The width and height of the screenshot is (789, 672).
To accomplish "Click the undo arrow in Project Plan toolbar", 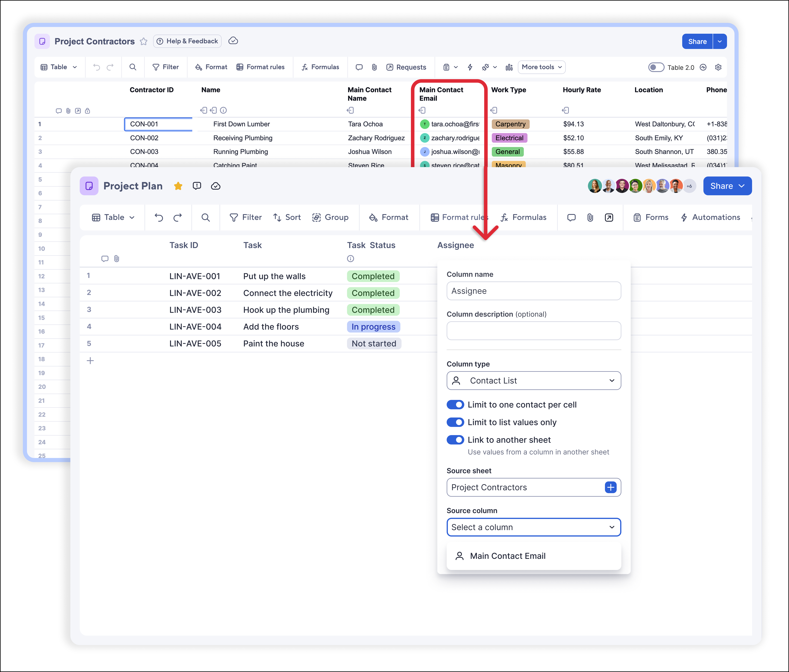I will pos(159,218).
